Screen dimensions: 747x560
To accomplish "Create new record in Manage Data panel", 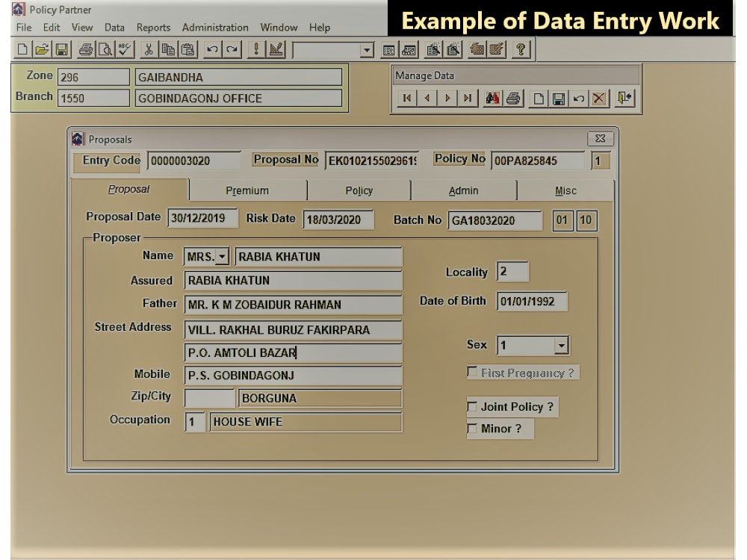I will pos(539,98).
